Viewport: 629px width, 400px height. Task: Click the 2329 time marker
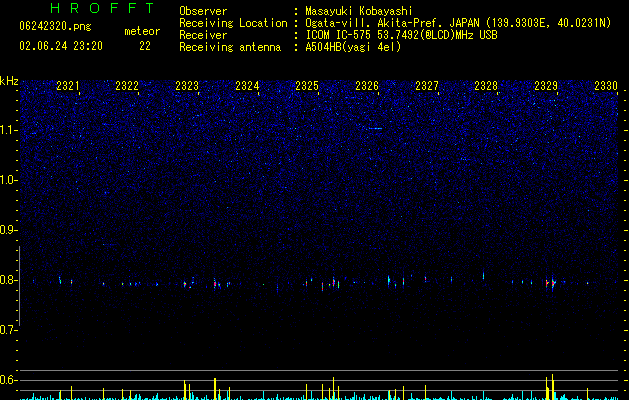click(x=546, y=86)
